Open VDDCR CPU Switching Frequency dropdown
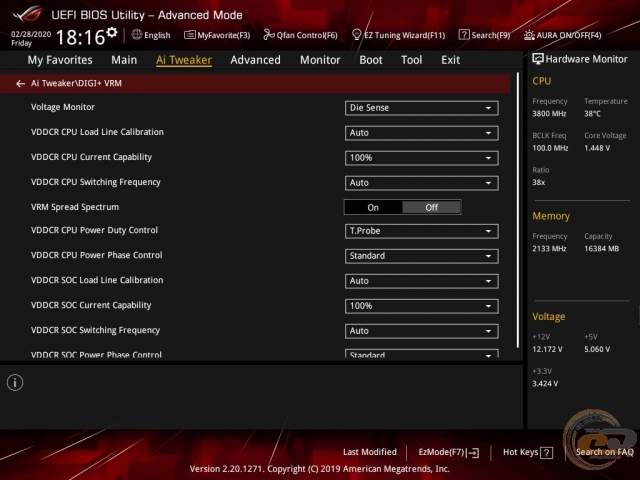640x480 pixels. coord(422,183)
